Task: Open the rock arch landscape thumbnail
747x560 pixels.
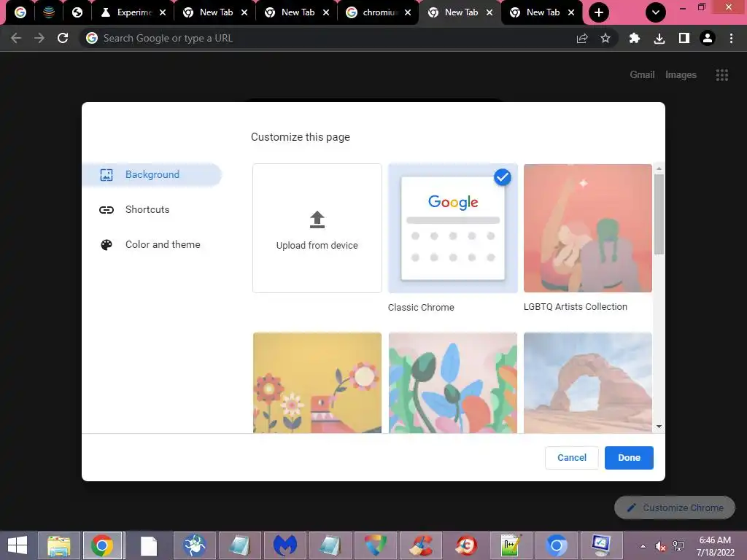Action: coord(587,382)
